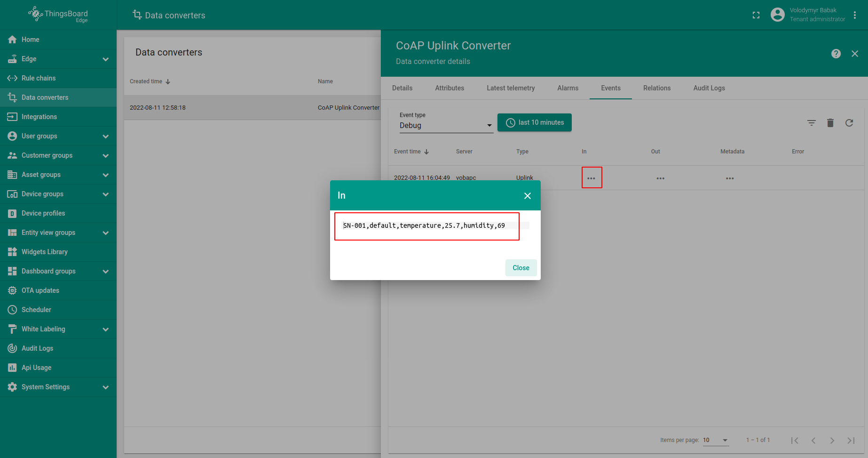Open the Event type Debug dropdown
The image size is (868, 458).
[x=446, y=125]
